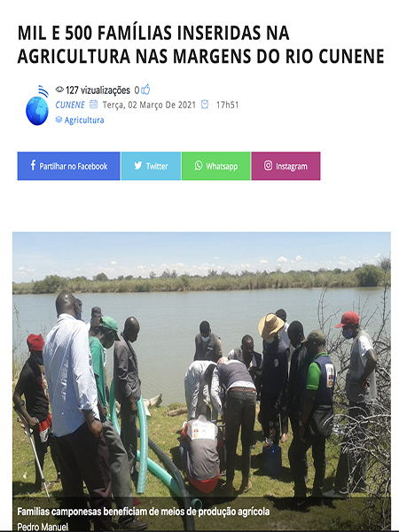Click the Twitter bird icon
Image resolution: width=399 pixels, height=532 pixels.
point(137,166)
